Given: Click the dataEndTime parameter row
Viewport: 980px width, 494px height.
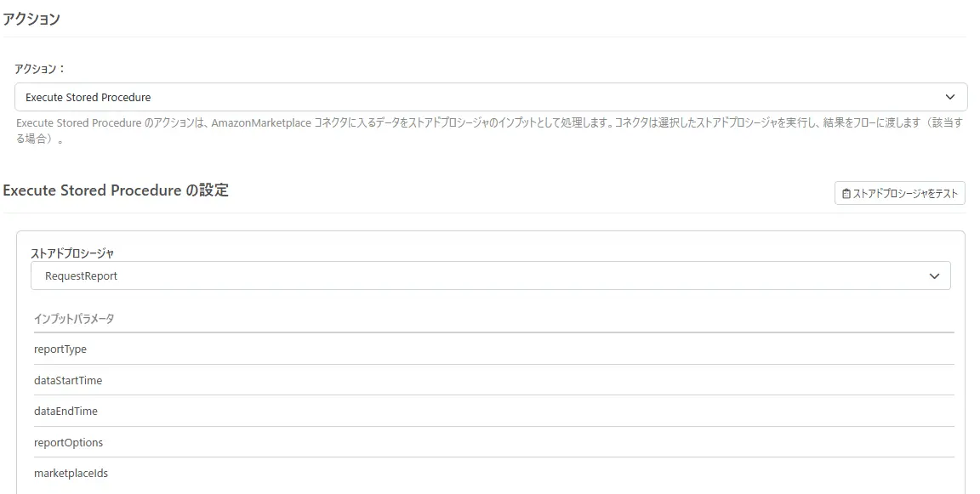Looking at the screenshot, I should [66, 412].
